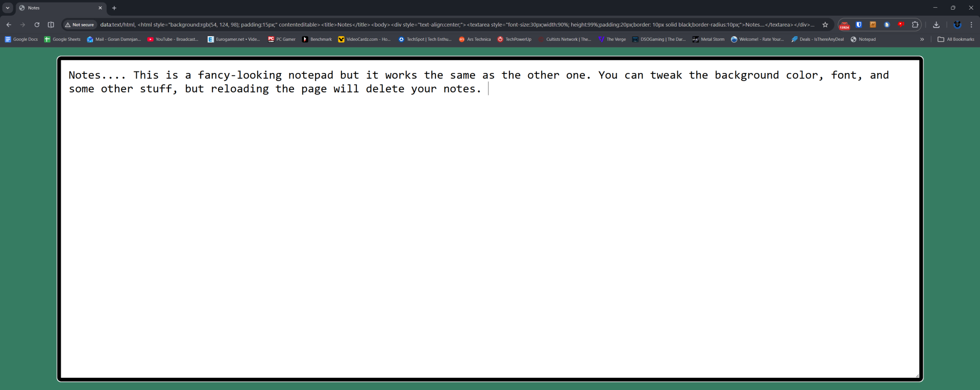The height and width of the screenshot is (390, 980).
Task: Open the blue document extension icon
Action: click(887, 25)
